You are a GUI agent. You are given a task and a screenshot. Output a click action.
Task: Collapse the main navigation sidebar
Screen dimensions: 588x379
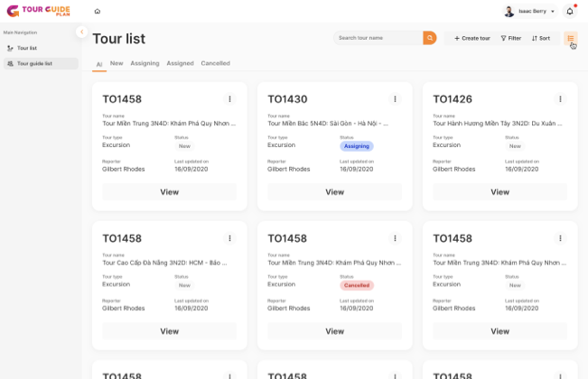[82, 32]
